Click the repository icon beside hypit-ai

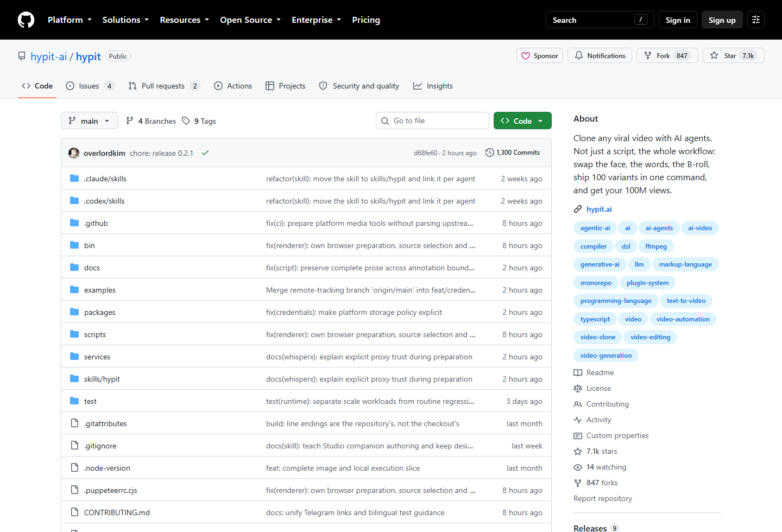click(22, 56)
